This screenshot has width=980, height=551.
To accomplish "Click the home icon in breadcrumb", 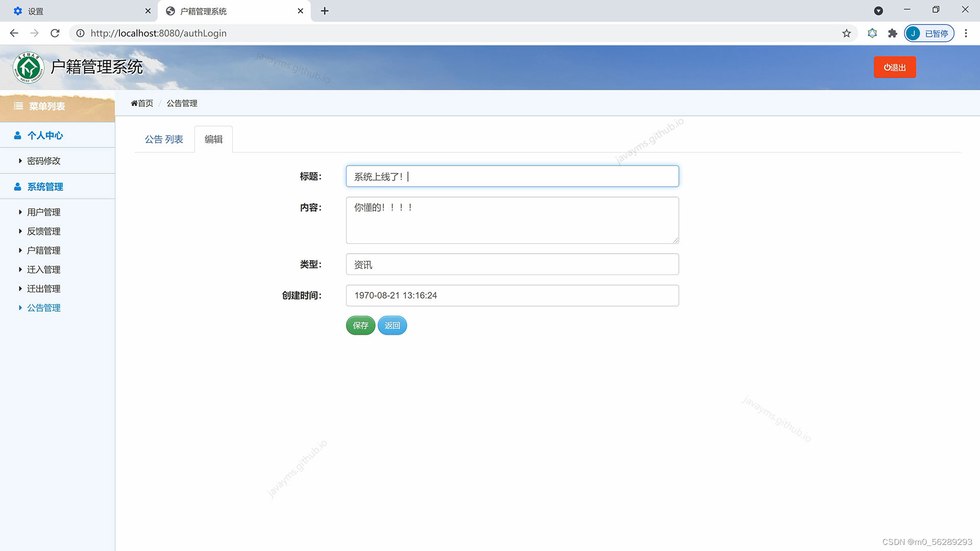I will (x=134, y=103).
